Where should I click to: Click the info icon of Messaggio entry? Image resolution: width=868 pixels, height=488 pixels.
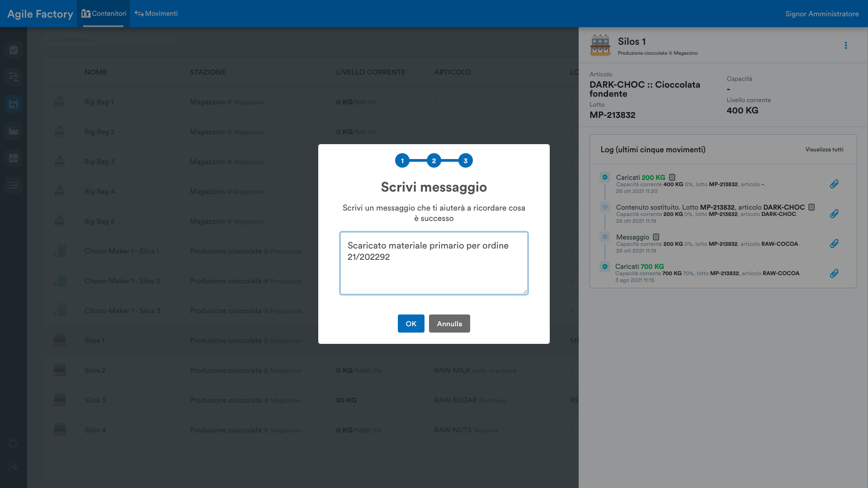click(605, 237)
